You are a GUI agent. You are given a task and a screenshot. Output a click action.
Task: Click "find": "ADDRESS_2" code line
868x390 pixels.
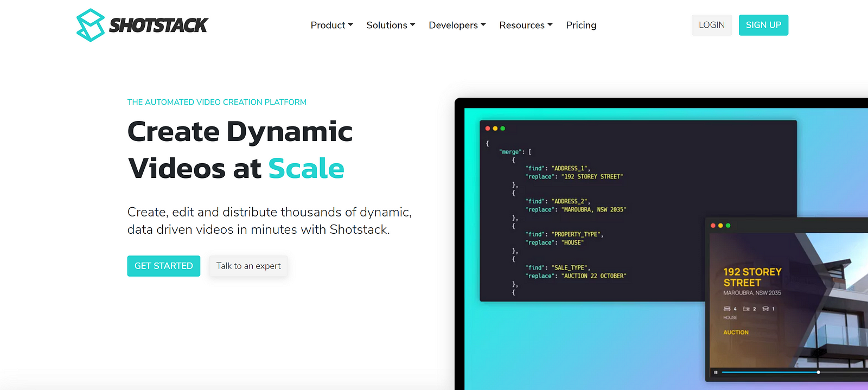[x=558, y=201]
